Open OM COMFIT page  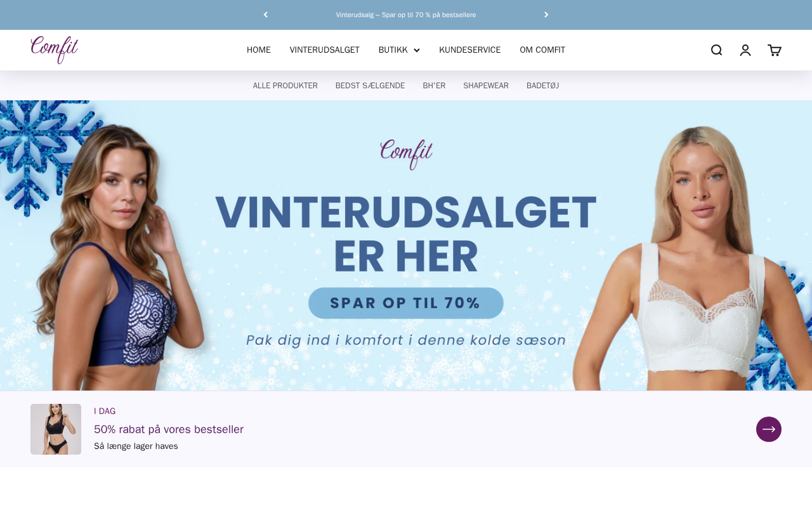[x=542, y=50]
